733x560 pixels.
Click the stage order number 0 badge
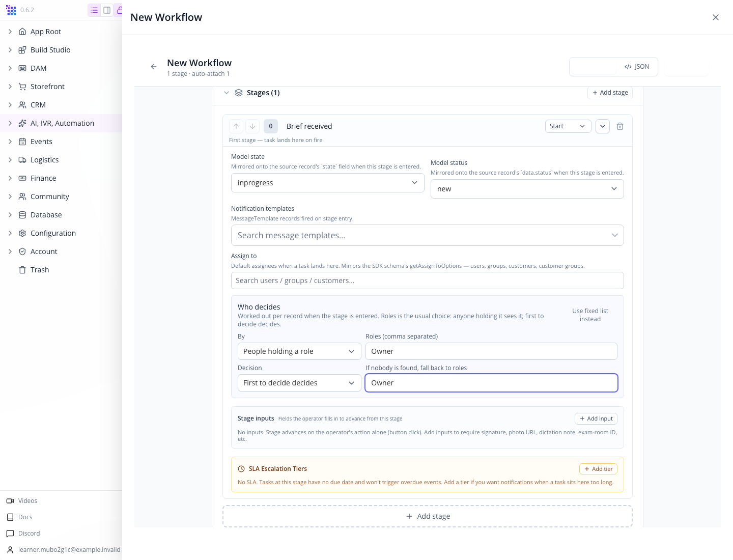[271, 126]
